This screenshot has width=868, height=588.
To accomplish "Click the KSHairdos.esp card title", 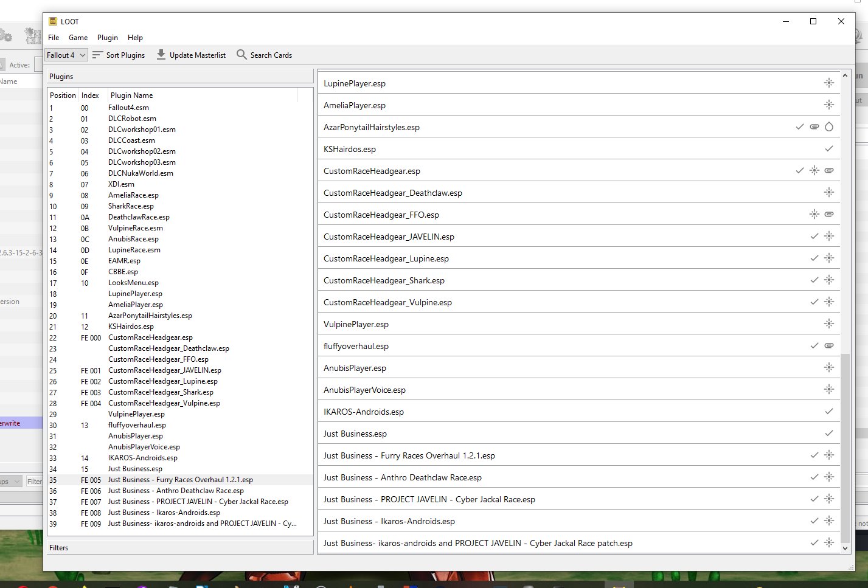I will [x=350, y=149].
